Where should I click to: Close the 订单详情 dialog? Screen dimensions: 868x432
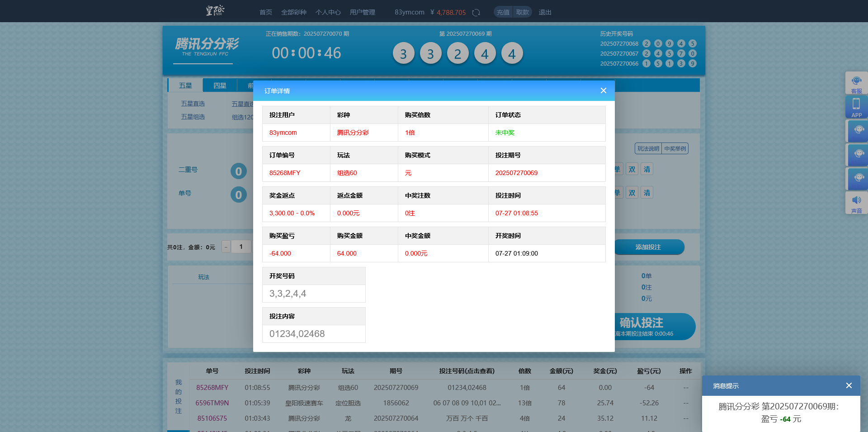tap(603, 90)
